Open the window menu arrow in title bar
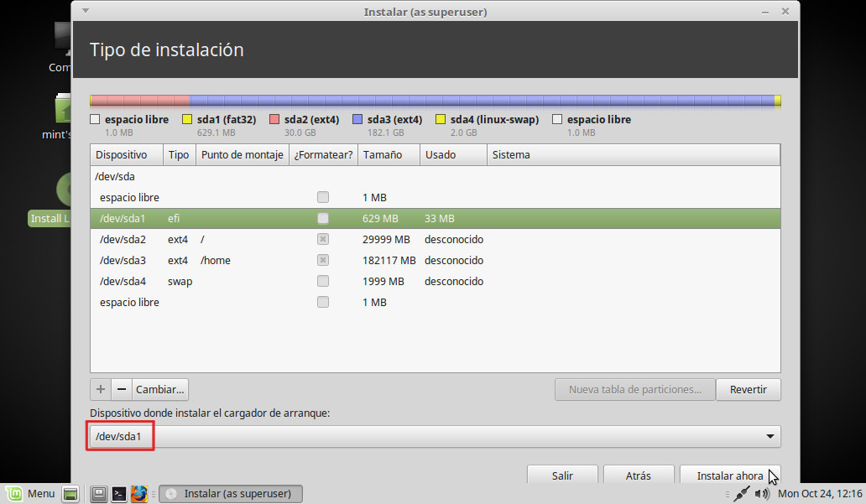866x504 pixels. pos(84,11)
